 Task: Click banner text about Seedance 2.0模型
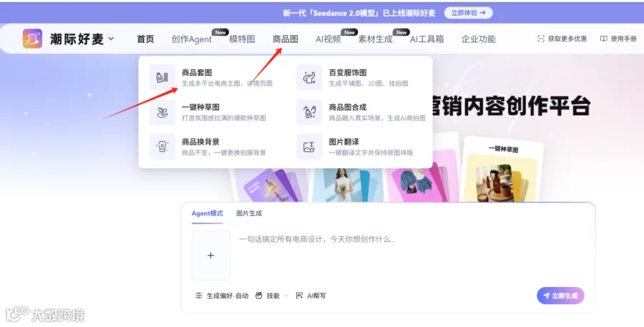[x=359, y=13]
